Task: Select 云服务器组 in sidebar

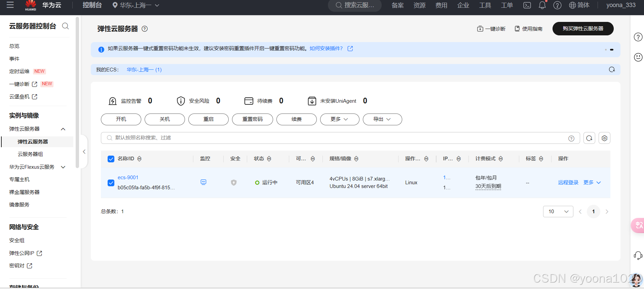Action: [x=30, y=154]
